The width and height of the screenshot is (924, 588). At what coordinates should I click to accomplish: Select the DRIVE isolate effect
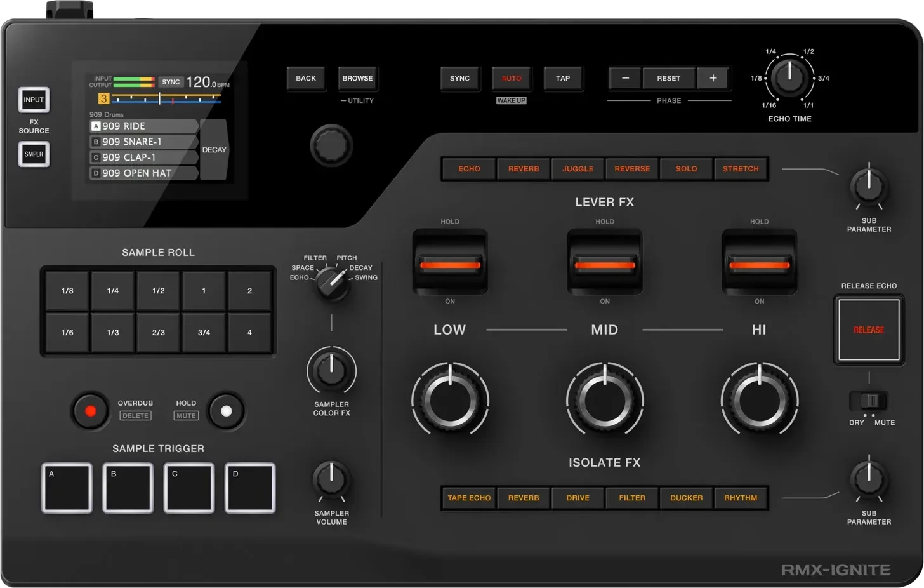coord(577,498)
